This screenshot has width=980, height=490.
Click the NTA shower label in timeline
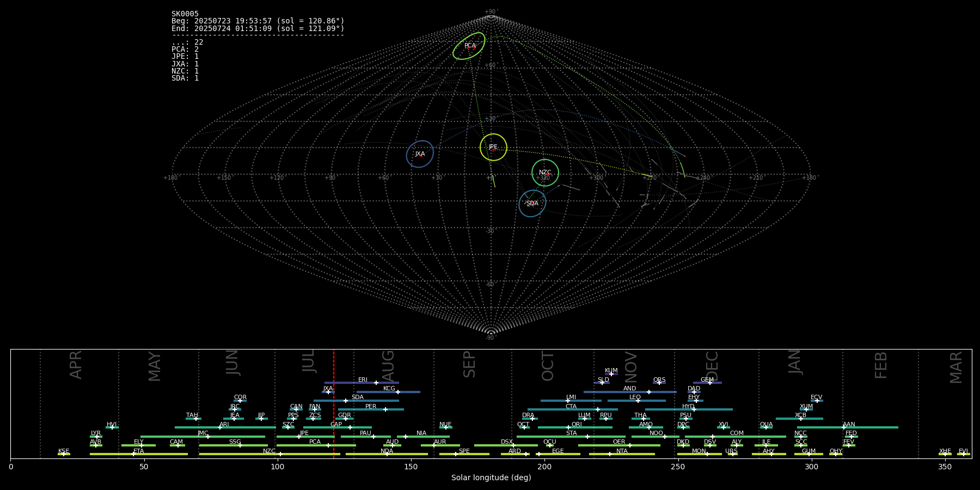622,451
